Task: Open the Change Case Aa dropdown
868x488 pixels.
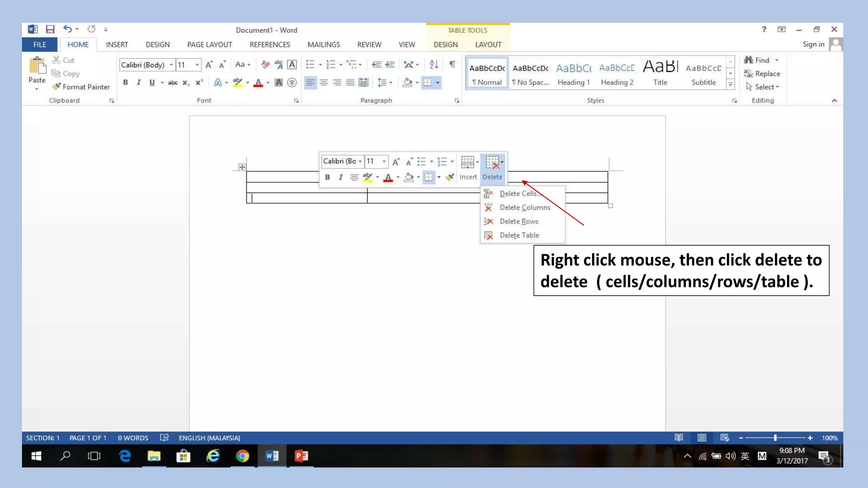Action: pyautogui.click(x=243, y=64)
